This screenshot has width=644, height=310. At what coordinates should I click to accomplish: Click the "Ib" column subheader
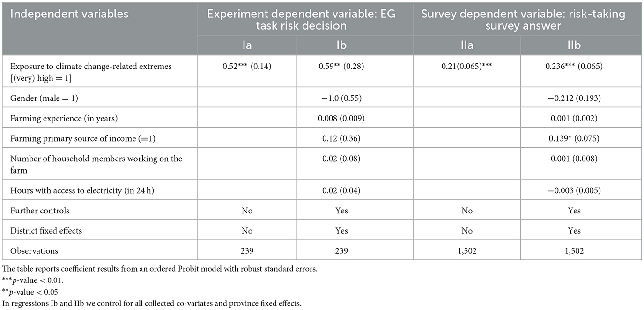tap(341, 45)
